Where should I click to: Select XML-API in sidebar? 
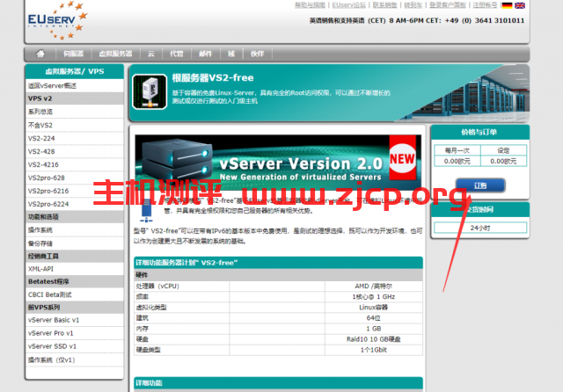pyautogui.click(x=40, y=269)
